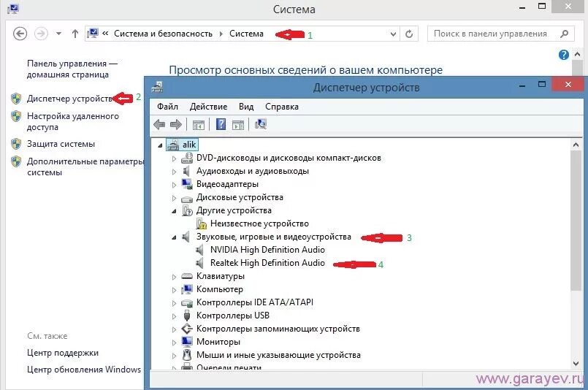Open the Вид menu
The image size is (588, 390).
tap(246, 107)
